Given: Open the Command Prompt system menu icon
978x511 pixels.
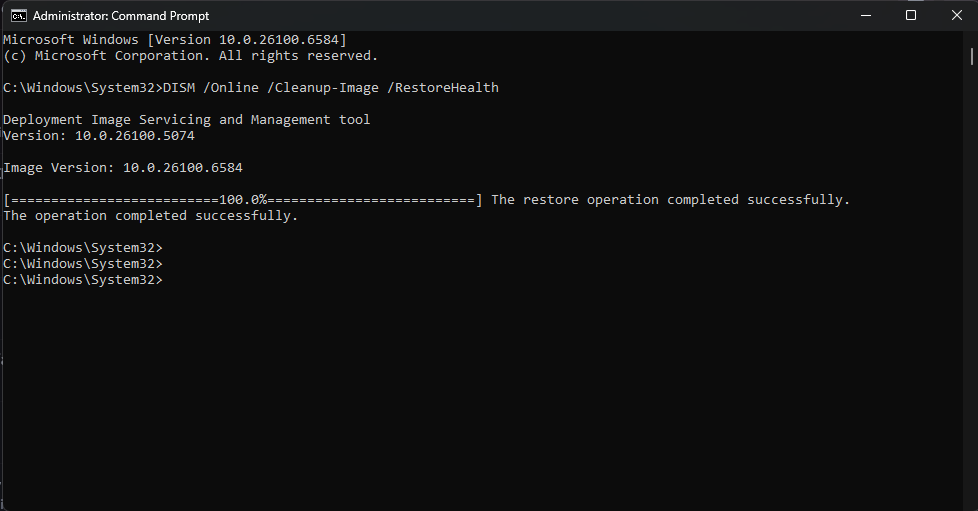Looking at the screenshot, I should [x=19, y=16].
